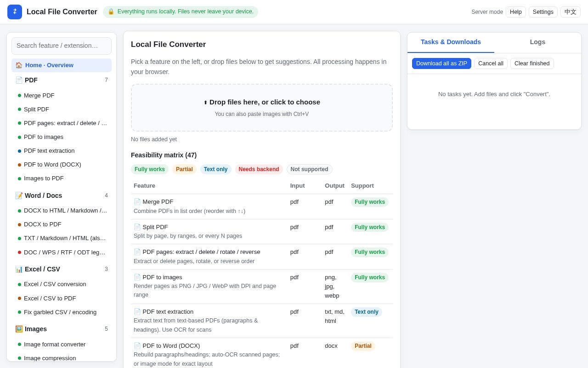The width and height of the screenshot is (588, 368).
Task: Filter matrix by Text only
Action: 215,169
